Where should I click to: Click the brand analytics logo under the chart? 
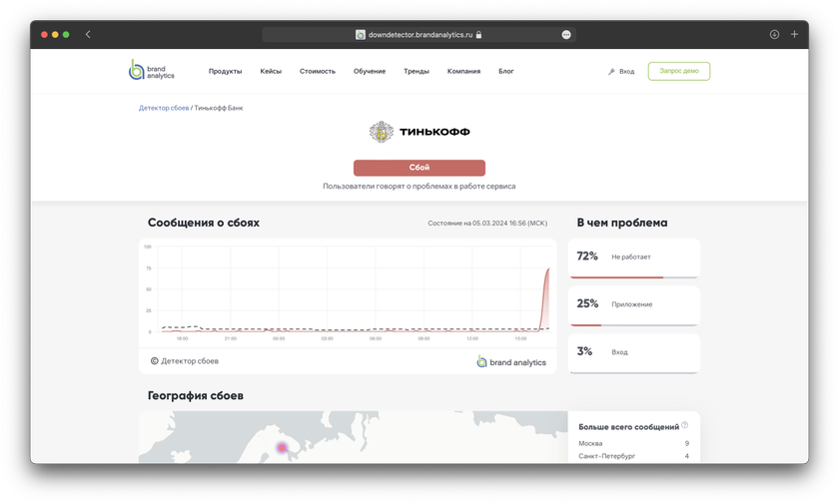(511, 362)
